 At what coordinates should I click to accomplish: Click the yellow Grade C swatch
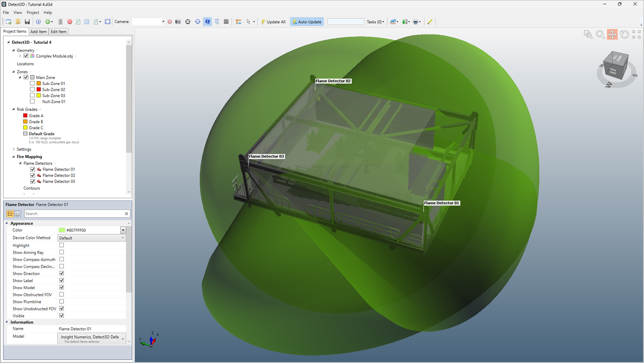click(25, 128)
